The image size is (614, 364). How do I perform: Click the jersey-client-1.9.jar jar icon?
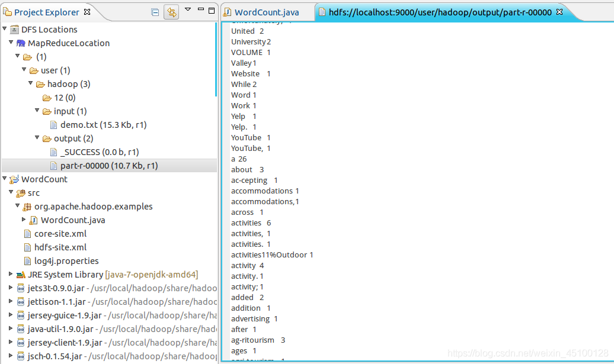tap(21, 343)
